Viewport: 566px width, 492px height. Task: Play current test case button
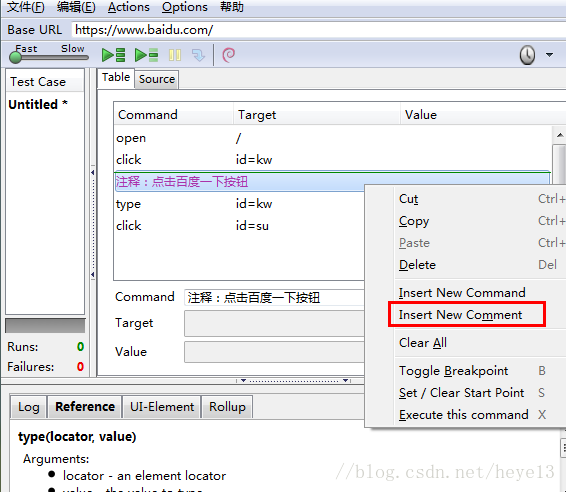[146, 55]
